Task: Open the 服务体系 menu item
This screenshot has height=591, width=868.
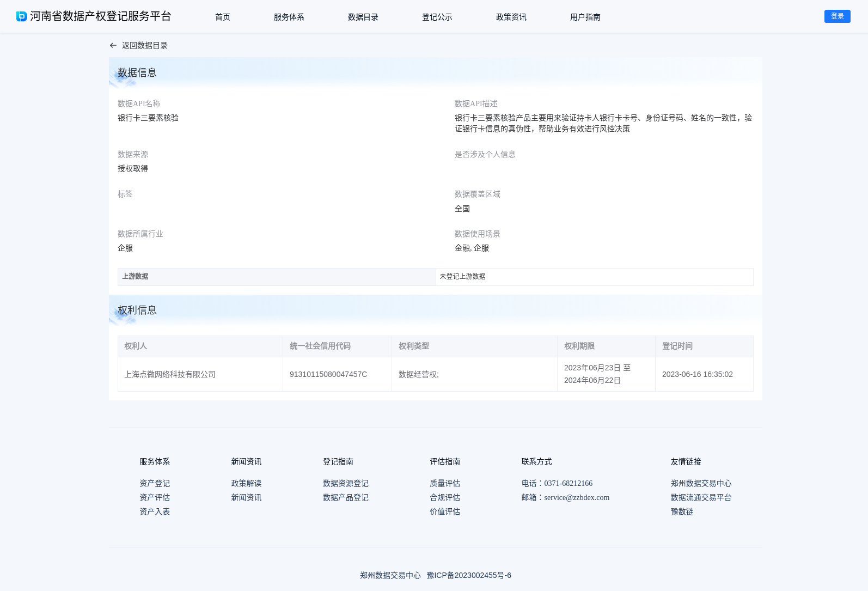Action: click(289, 17)
